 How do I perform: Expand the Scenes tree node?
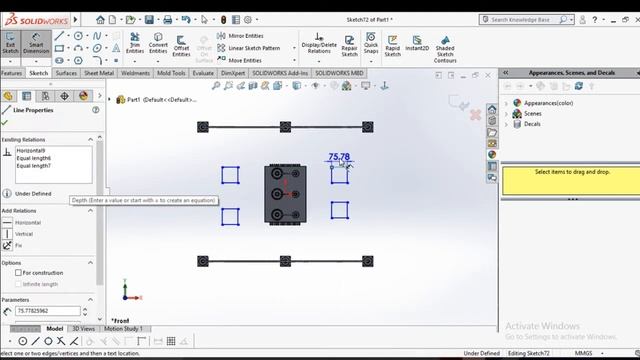[507, 113]
